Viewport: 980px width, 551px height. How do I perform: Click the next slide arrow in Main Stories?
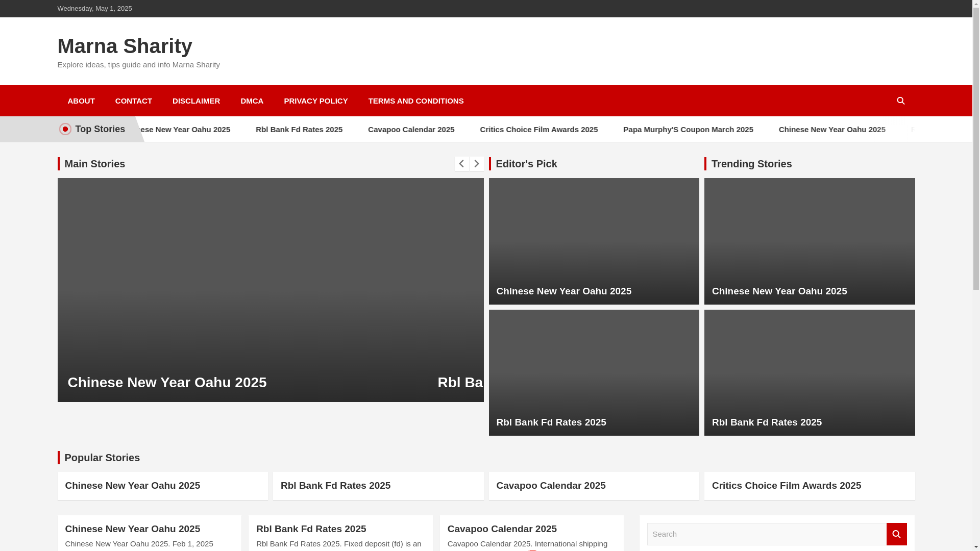pos(476,164)
